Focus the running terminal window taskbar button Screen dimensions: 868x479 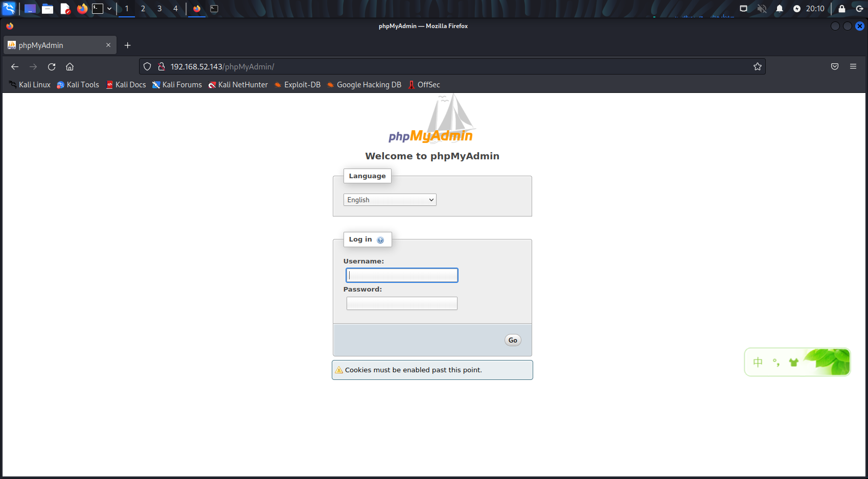click(214, 9)
